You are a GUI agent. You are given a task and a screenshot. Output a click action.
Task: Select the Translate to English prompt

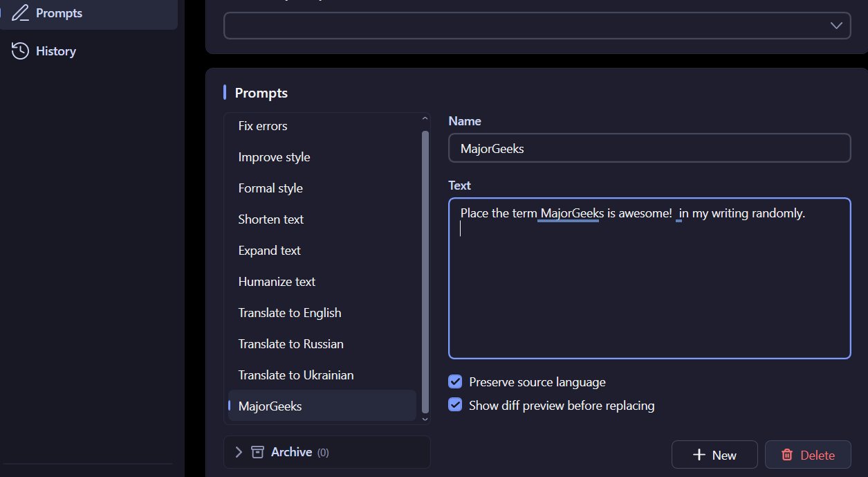(322, 313)
